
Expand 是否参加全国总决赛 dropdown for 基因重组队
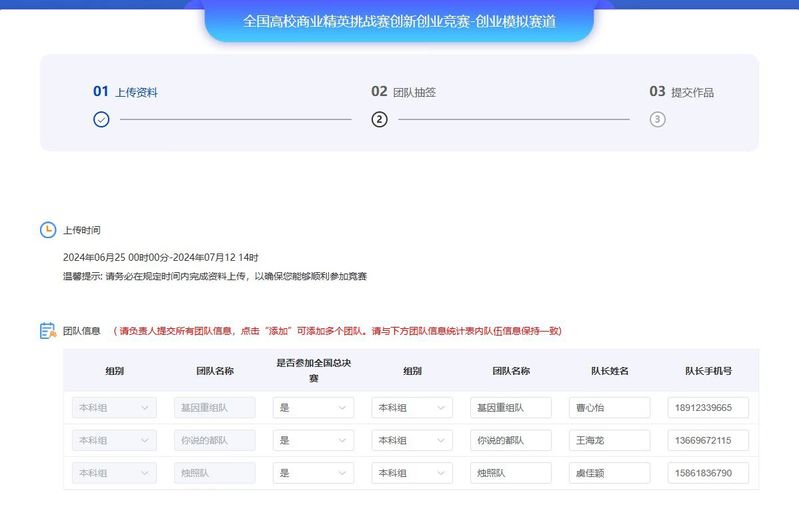(x=313, y=408)
